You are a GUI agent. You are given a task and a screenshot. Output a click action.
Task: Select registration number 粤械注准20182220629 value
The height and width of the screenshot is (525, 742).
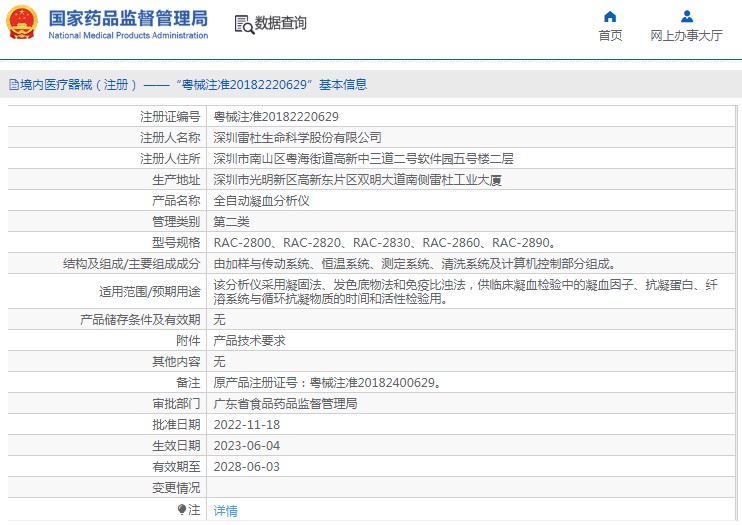(276, 116)
